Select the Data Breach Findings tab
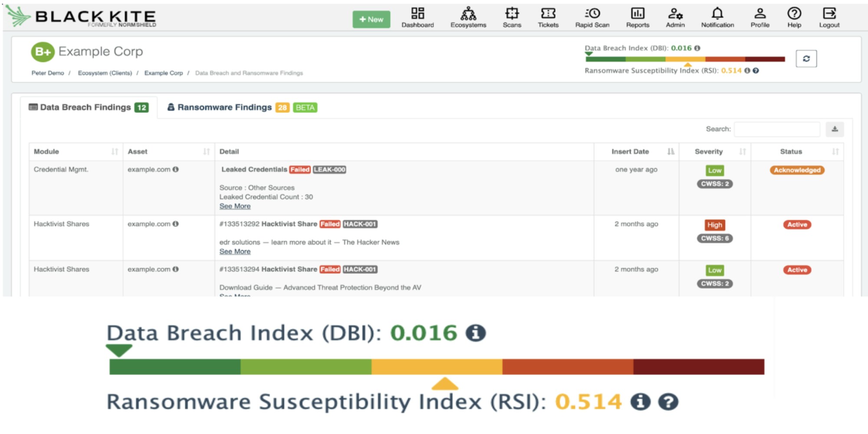 tap(85, 107)
